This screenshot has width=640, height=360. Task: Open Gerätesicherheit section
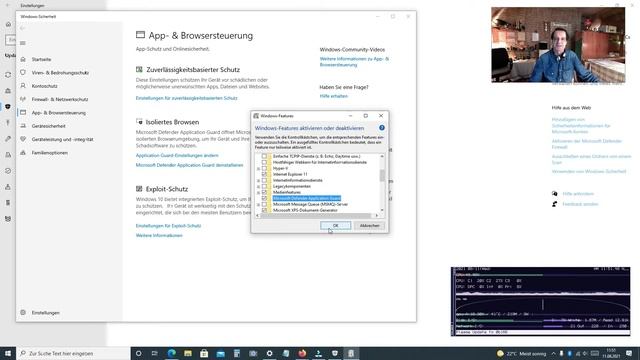pyautogui.click(x=49, y=126)
